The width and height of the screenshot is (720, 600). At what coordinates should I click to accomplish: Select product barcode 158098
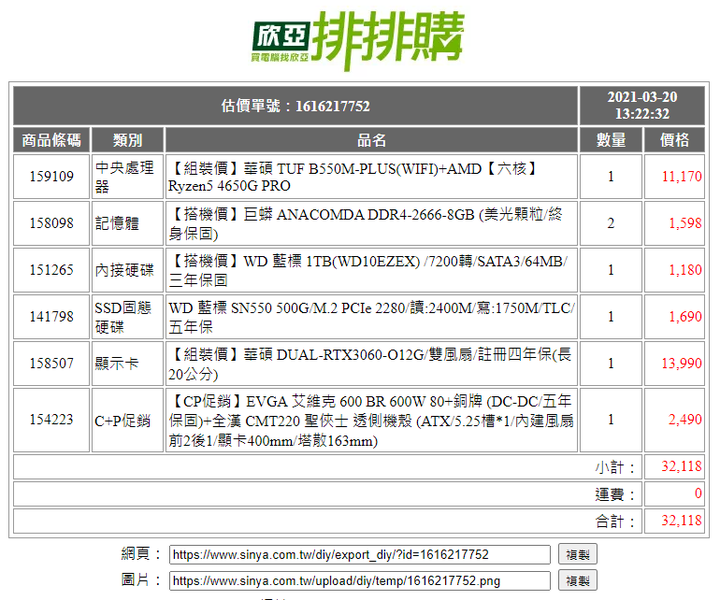51,223
